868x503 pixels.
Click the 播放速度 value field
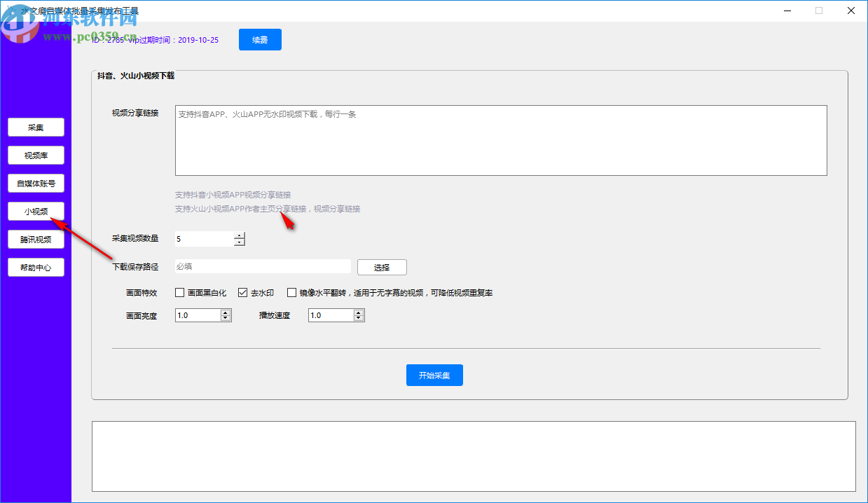331,315
